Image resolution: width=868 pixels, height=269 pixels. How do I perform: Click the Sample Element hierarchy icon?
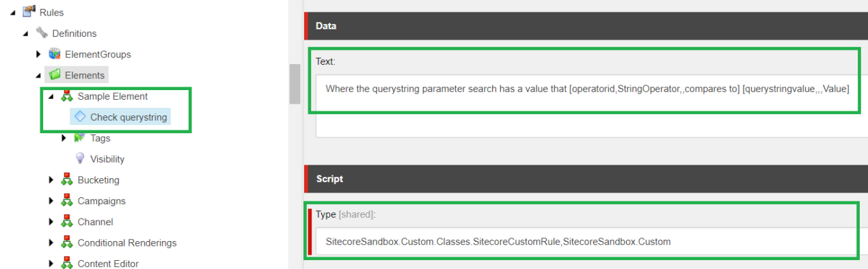(x=67, y=96)
